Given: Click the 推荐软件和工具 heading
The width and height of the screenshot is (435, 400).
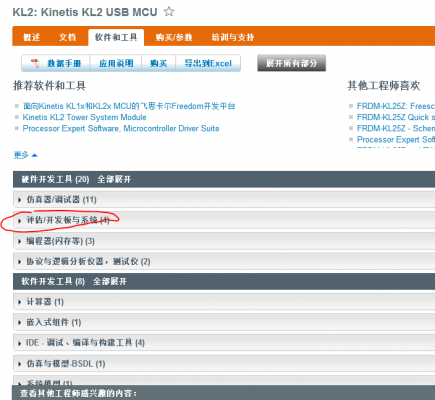Looking at the screenshot, I should tap(49, 86).
